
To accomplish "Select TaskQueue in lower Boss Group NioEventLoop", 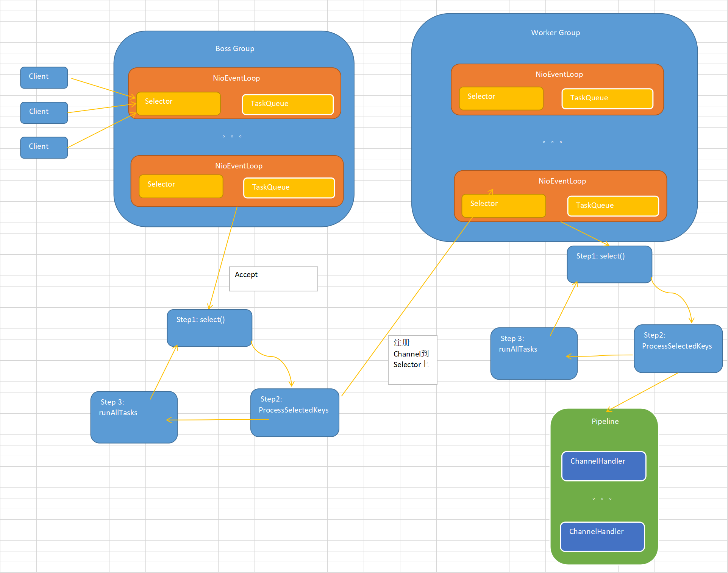I will tap(289, 188).
